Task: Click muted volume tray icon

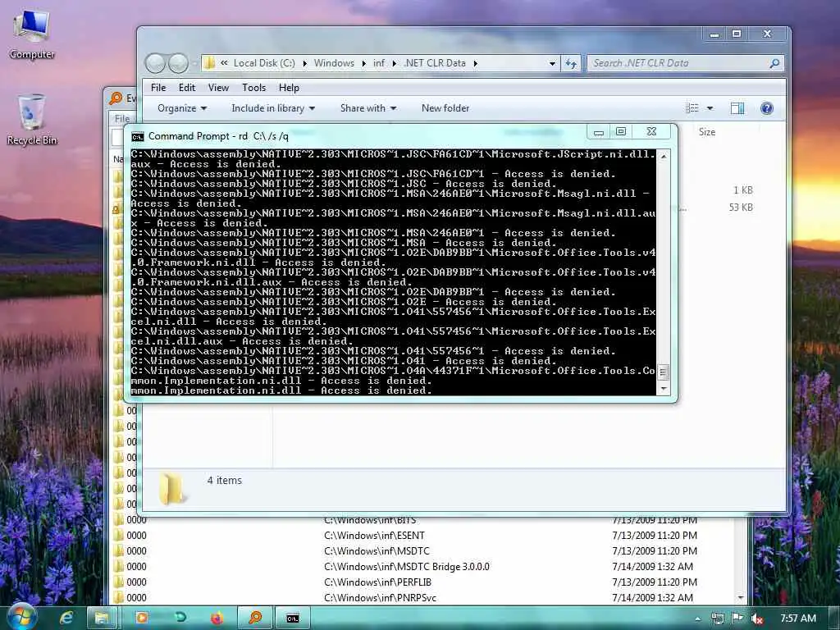Action: pos(757,619)
